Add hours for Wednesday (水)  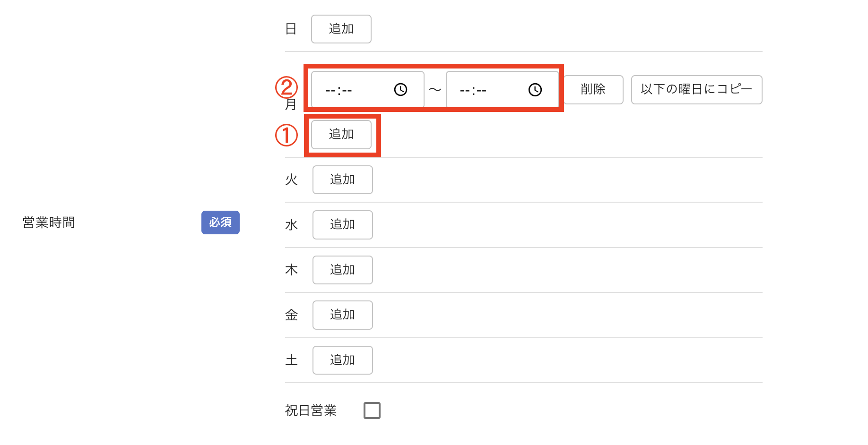pyautogui.click(x=342, y=224)
